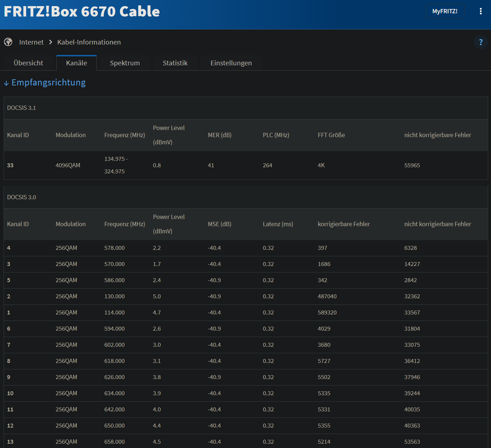Select the 4096QAM modulation cell

[x=68, y=165]
